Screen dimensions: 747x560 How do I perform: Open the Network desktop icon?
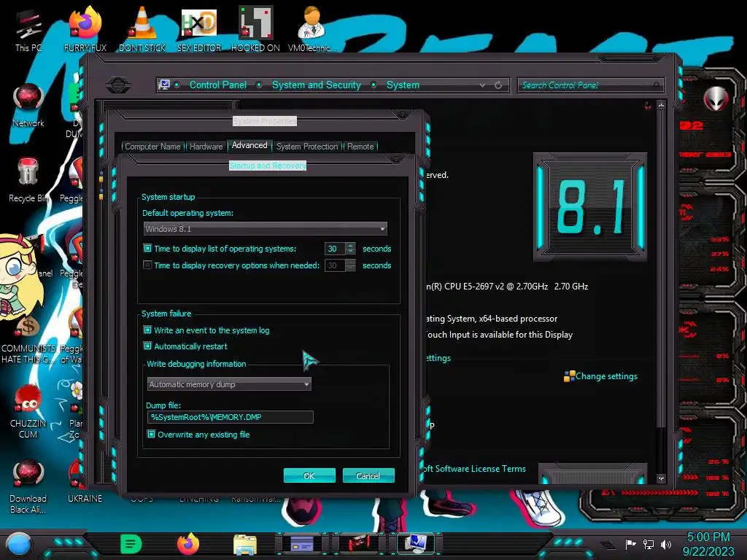point(28,105)
